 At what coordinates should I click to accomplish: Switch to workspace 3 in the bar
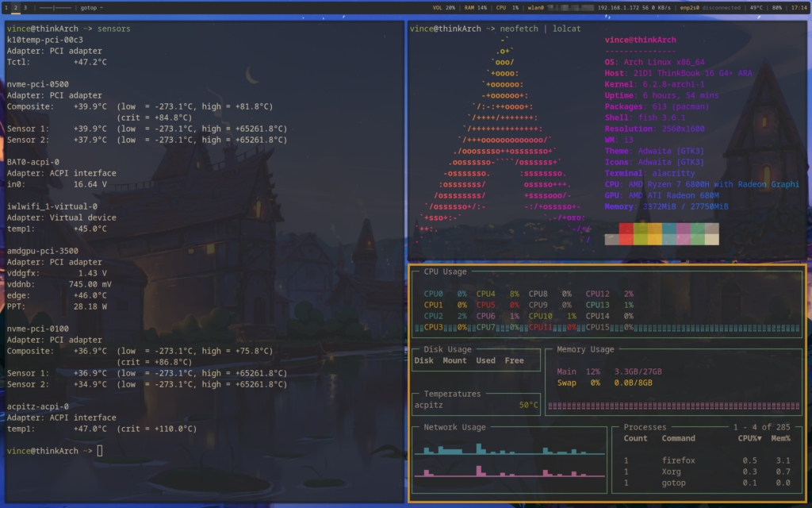[25, 7]
